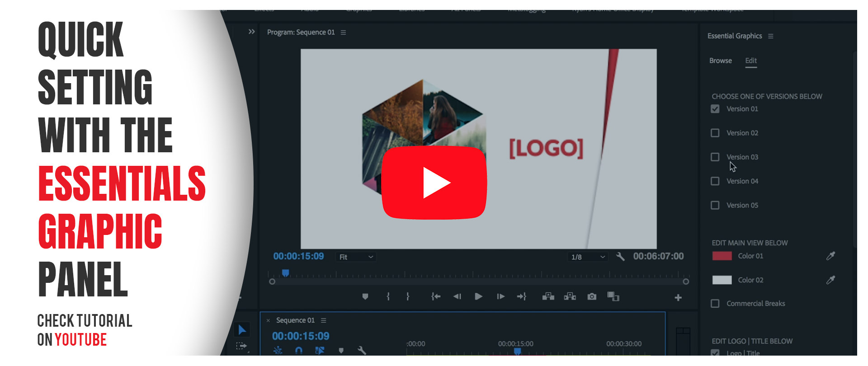Click the program monitor playhead marker
Image resolution: width=868 pixels, height=366 pixels.
coord(285,273)
